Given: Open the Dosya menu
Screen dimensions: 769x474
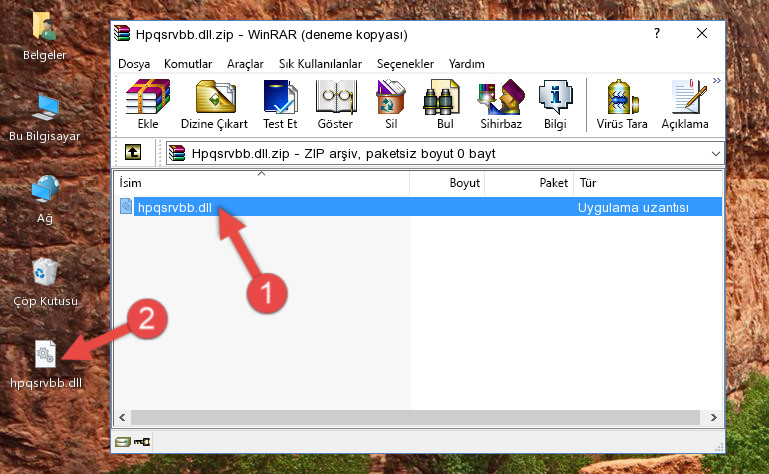Looking at the screenshot, I should click(134, 64).
